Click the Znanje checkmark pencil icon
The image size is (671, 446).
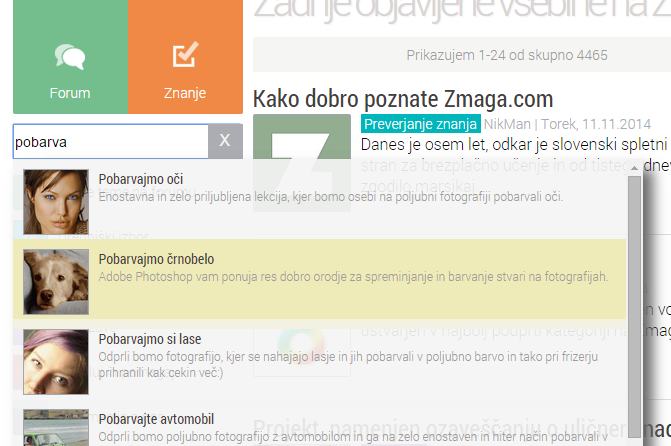(184, 56)
